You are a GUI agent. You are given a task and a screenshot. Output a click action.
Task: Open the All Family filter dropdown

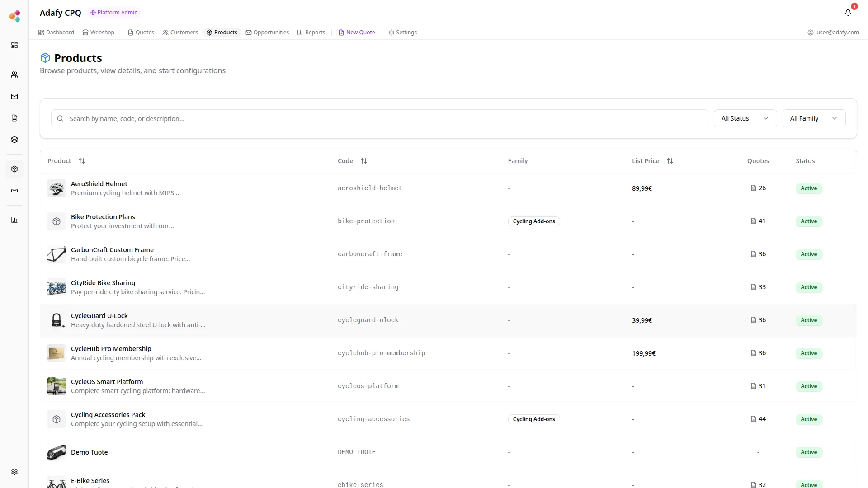(813, 118)
